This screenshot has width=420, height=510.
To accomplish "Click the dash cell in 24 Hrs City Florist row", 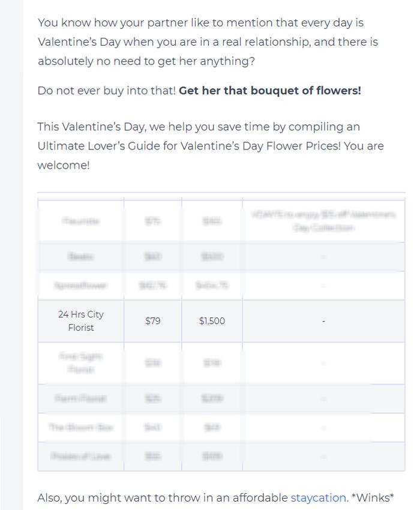I will pyautogui.click(x=323, y=321).
